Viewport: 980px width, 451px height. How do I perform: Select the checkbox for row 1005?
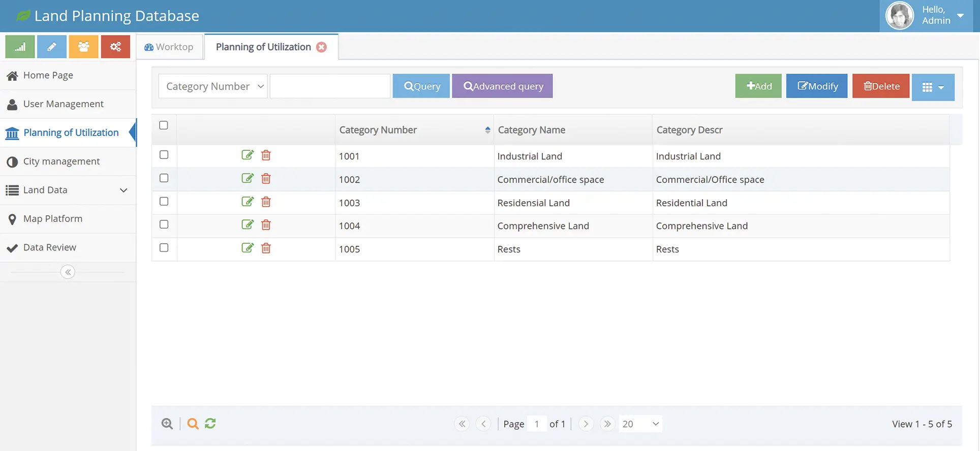(164, 248)
